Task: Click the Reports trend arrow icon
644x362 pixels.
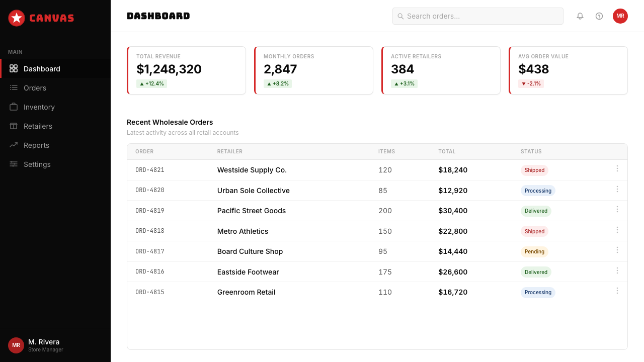Action: pyautogui.click(x=14, y=145)
